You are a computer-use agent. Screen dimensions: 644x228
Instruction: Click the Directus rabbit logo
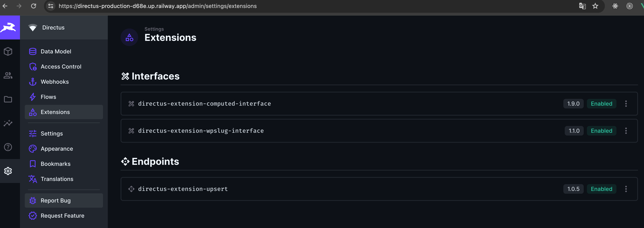click(8, 28)
